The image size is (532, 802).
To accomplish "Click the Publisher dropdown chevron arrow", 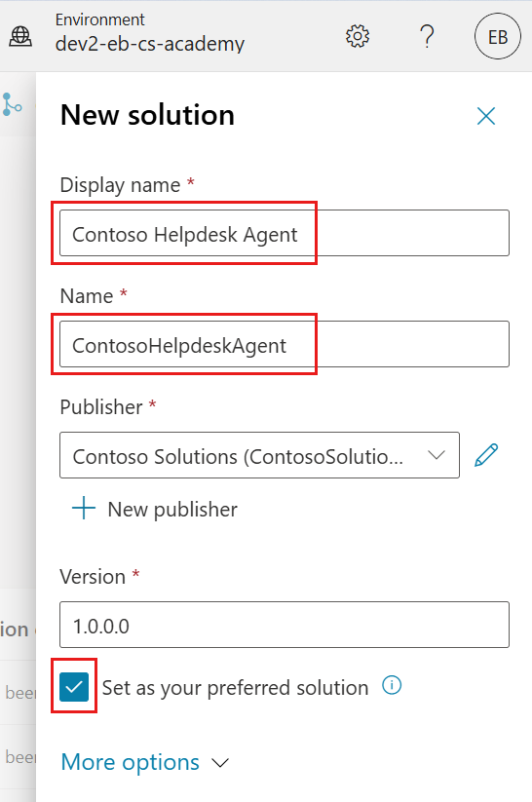I will click(437, 455).
